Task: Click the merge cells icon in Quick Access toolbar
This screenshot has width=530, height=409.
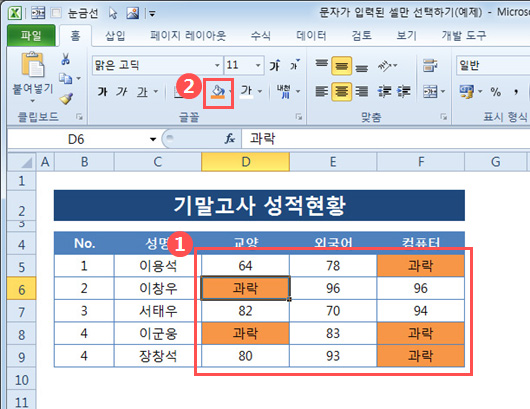Action: [38, 13]
